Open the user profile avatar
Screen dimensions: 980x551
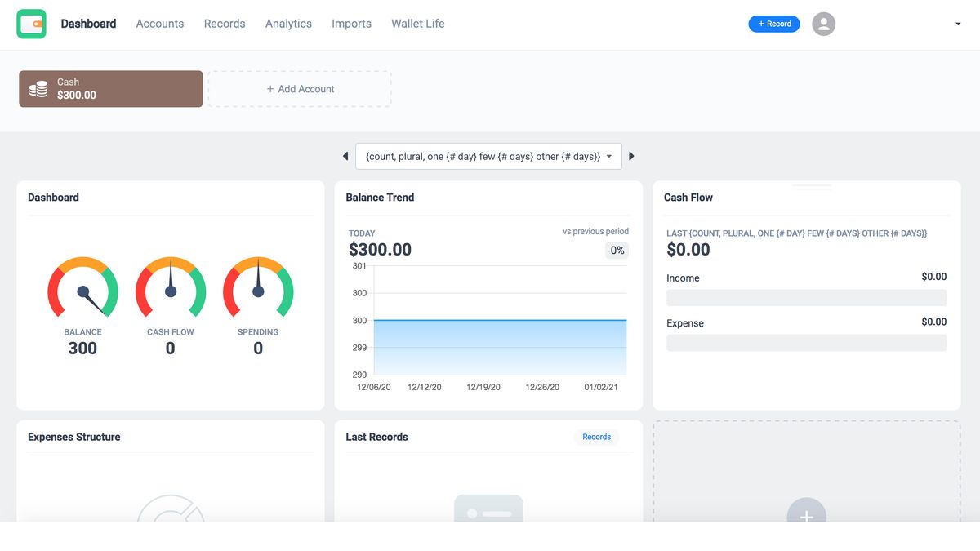823,24
